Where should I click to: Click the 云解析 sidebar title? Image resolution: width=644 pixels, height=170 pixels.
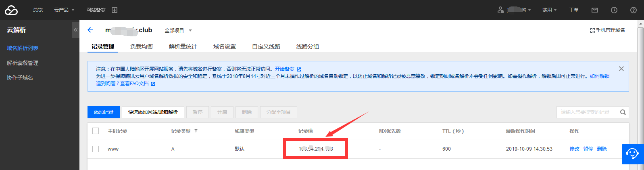(x=17, y=30)
